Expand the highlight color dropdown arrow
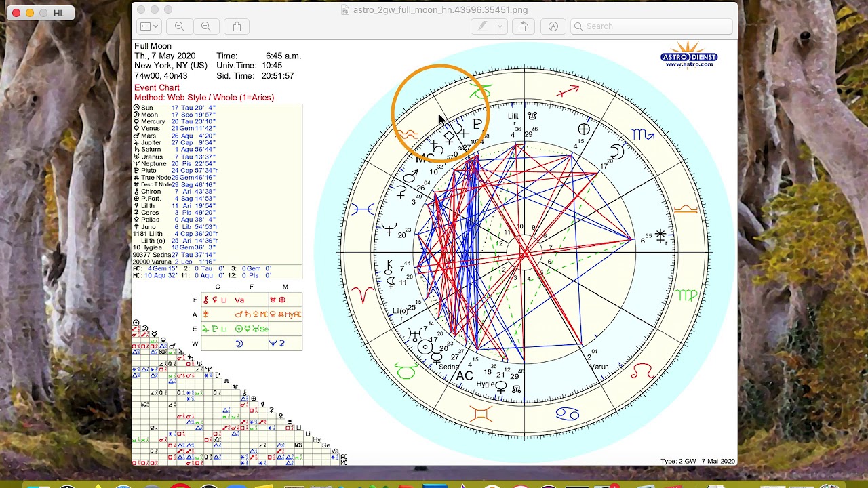Image resolution: width=868 pixels, height=488 pixels. coord(500,26)
